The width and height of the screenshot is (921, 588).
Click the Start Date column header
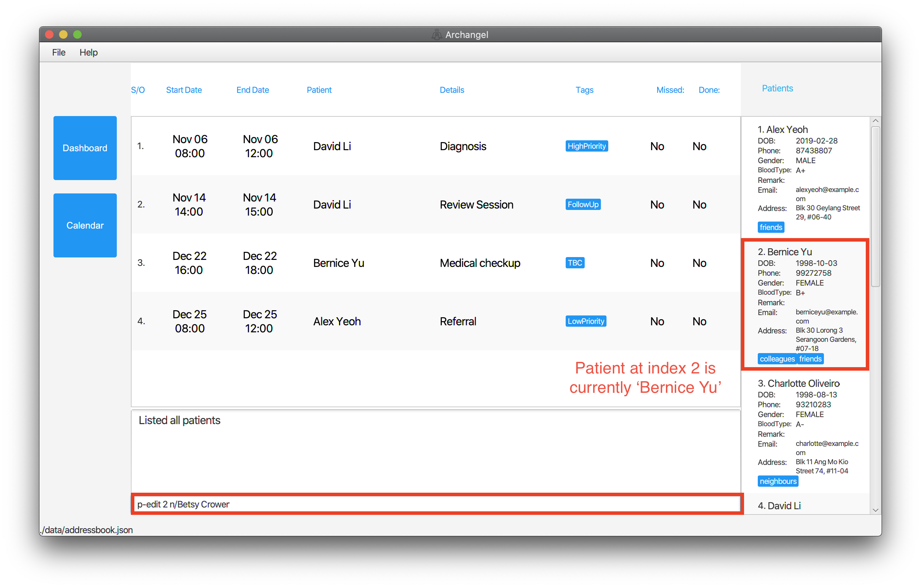(x=184, y=90)
